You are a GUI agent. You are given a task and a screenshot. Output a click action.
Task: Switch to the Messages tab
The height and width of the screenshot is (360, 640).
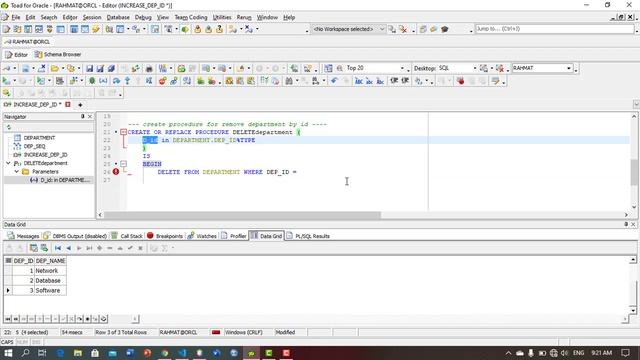coord(23,236)
